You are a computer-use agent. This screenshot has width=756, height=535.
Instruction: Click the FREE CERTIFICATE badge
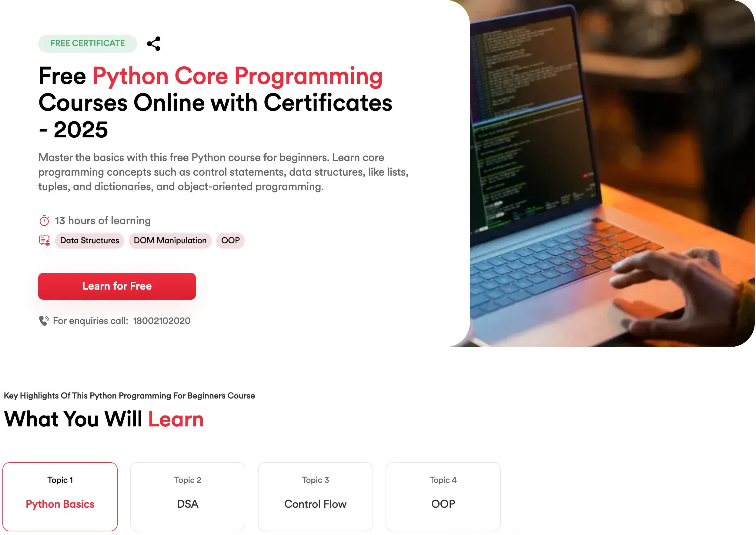click(87, 43)
